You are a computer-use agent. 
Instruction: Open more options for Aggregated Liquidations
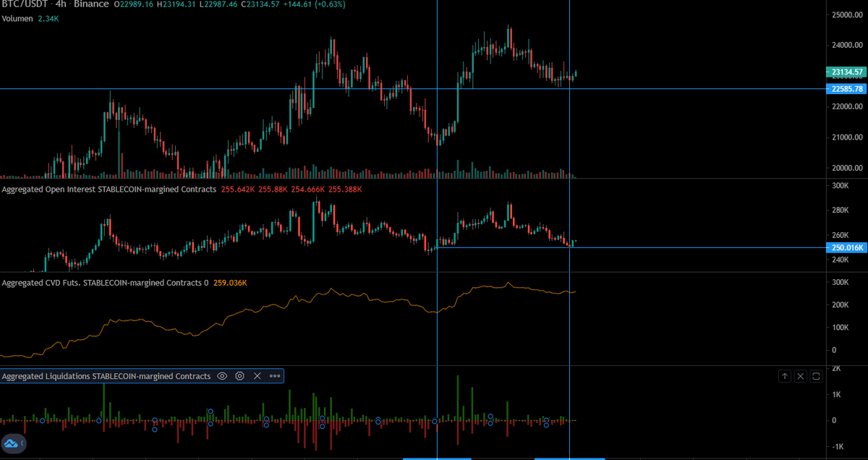click(x=275, y=376)
